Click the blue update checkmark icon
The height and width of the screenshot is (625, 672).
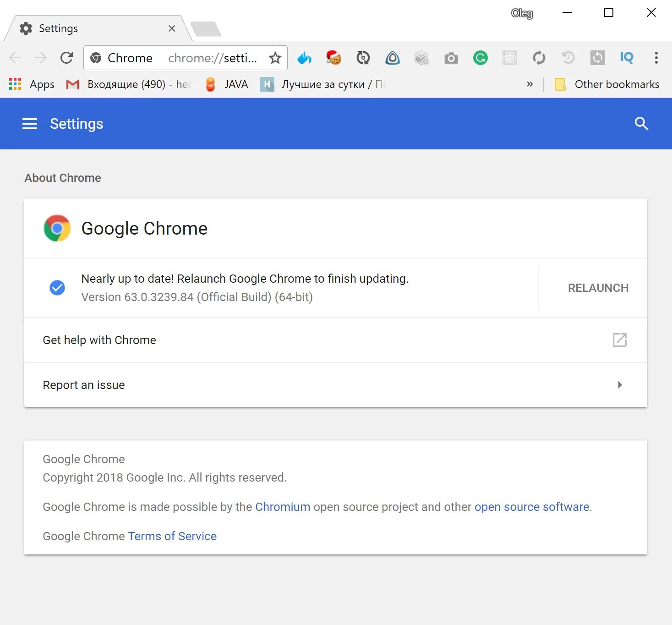pyautogui.click(x=57, y=288)
